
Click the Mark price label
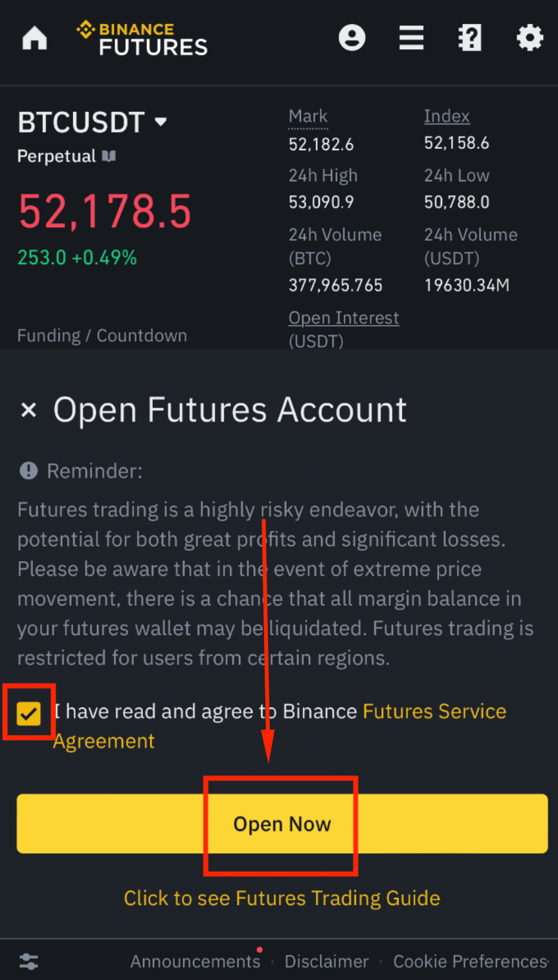click(308, 117)
